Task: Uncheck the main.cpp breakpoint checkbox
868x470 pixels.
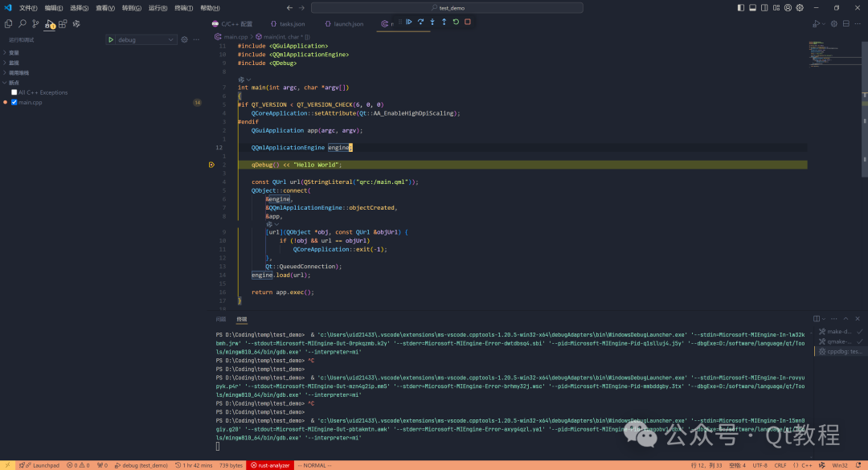Action: pos(14,102)
